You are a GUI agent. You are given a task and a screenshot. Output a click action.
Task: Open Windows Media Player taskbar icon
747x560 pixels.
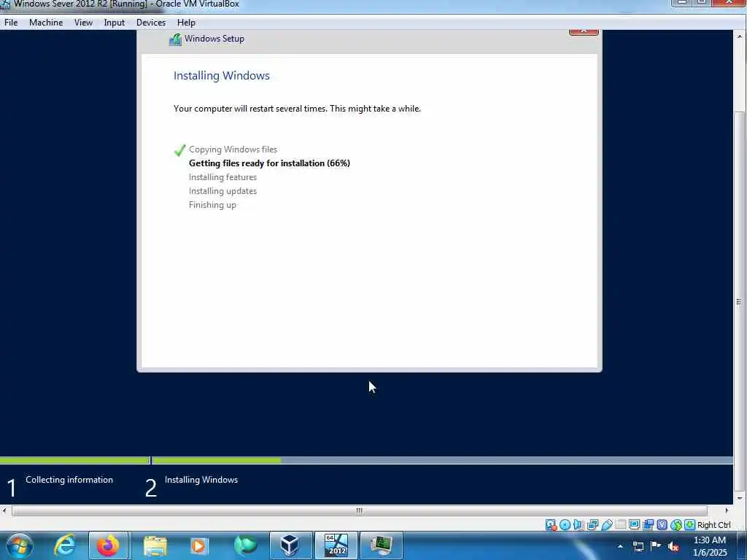point(198,545)
